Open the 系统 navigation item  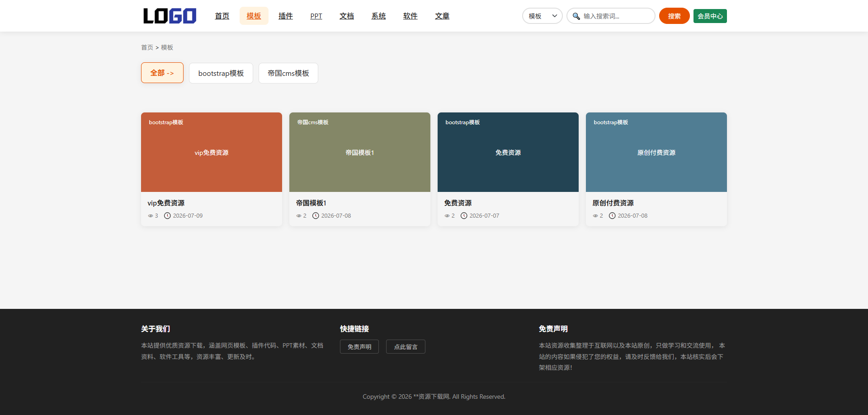(378, 16)
